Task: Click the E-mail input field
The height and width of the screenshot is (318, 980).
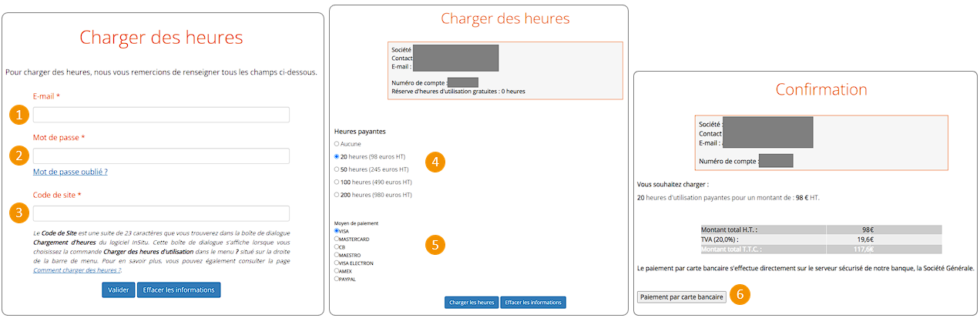Action: (x=161, y=115)
